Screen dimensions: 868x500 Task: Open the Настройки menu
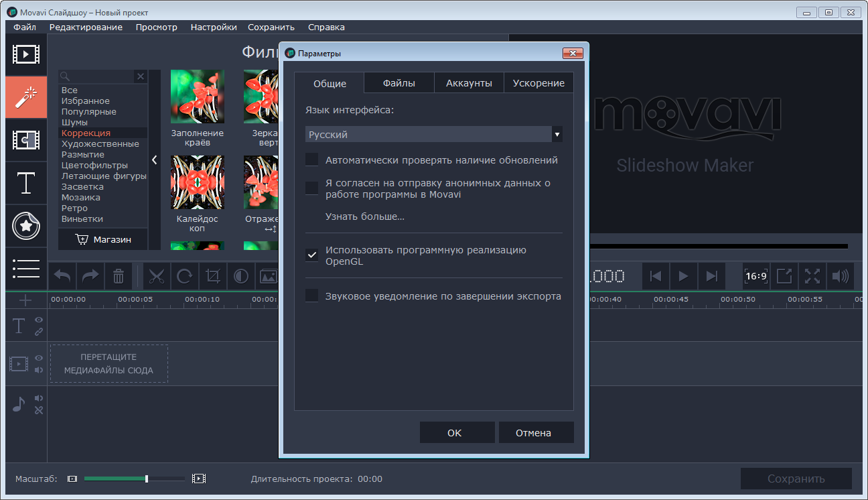[x=214, y=27]
